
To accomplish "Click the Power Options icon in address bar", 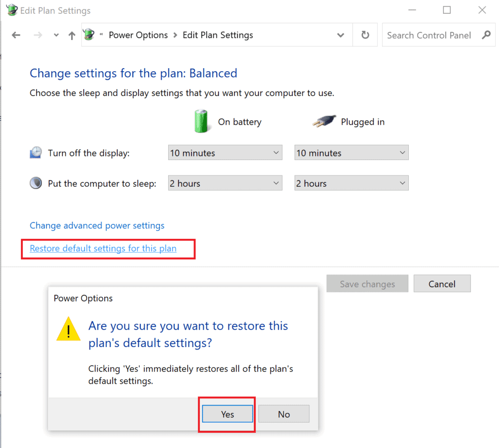I will tap(89, 35).
